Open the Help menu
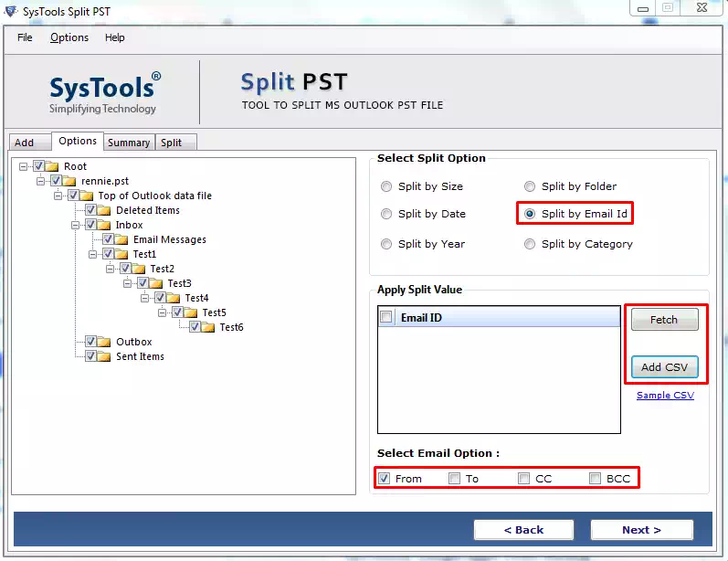Image resolution: width=728 pixels, height=561 pixels. [115, 37]
